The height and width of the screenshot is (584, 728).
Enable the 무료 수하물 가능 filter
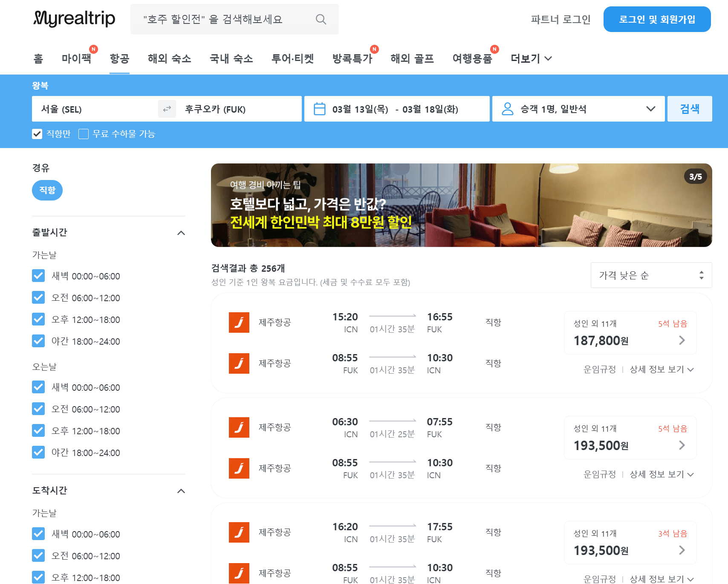pyautogui.click(x=84, y=134)
